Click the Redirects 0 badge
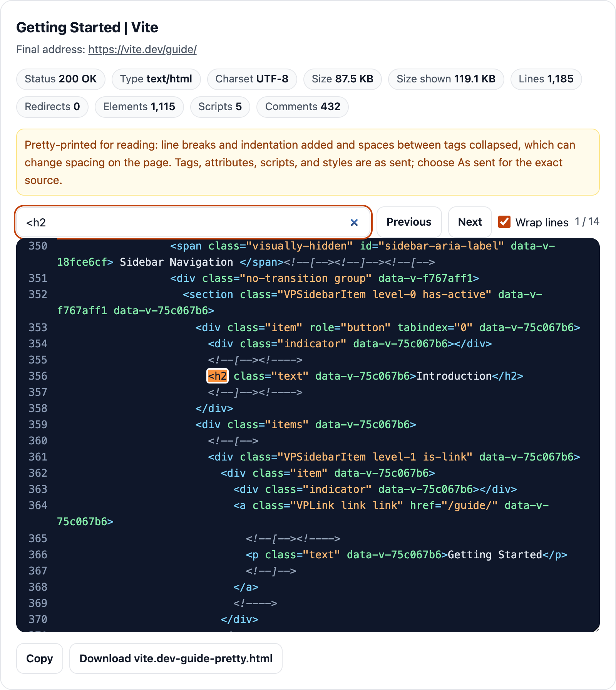 point(52,107)
